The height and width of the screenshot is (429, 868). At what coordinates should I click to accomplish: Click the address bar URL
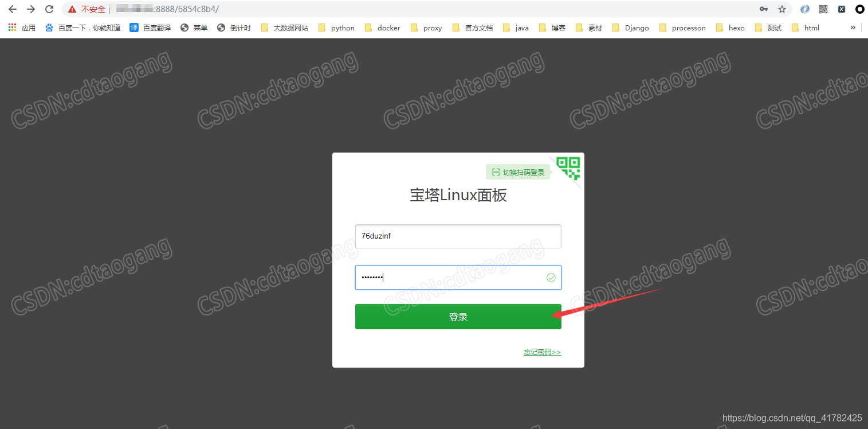pos(167,9)
